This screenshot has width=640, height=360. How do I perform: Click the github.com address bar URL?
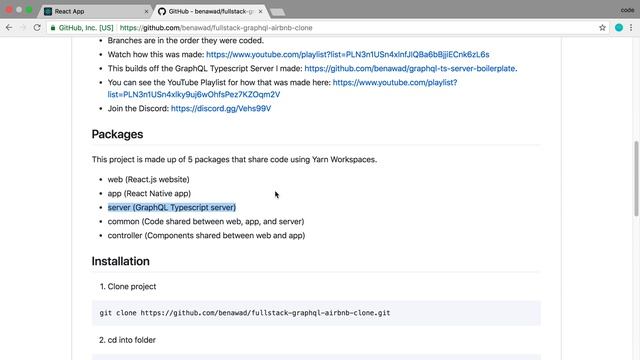point(216,28)
